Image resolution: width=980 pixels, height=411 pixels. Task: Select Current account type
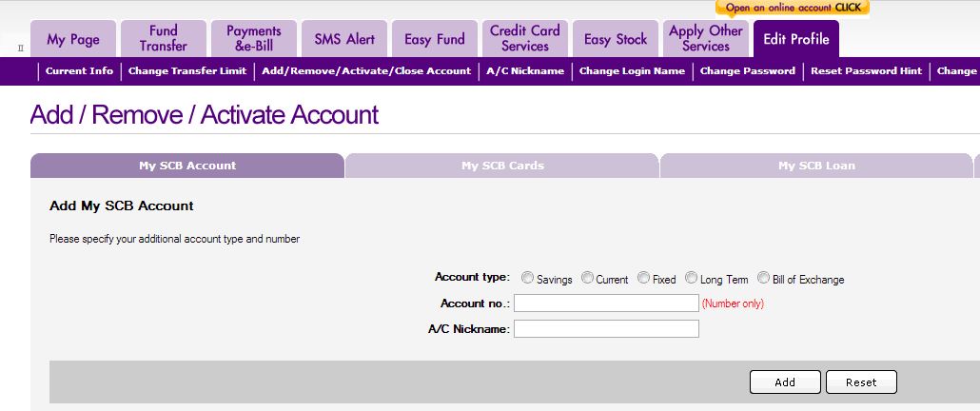pyautogui.click(x=587, y=278)
